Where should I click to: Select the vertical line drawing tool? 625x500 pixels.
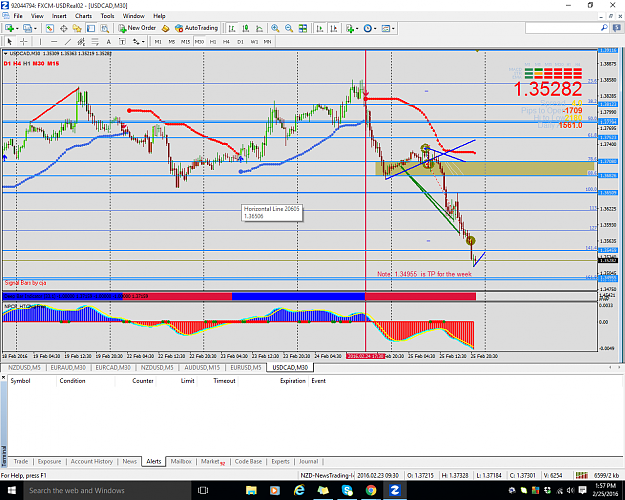[40, 41]
